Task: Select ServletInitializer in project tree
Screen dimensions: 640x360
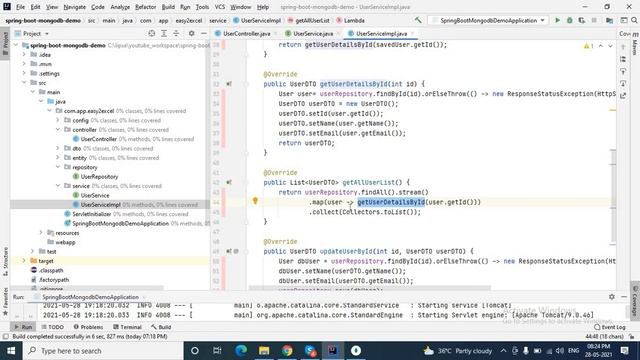Action: (x=91, y=214)
